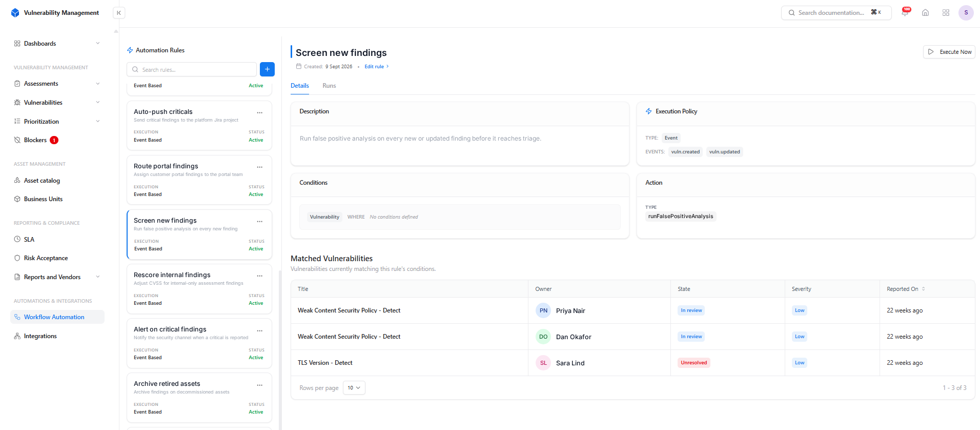Open options menu for Rescore internal findings rule
Screen dimensions: 980x430
(260, 276)
